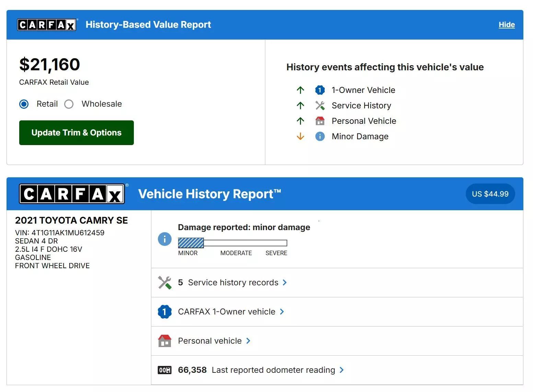533x392 pixels.
Task: Select the Wholesale radio button
Action: tap(69, 104)
